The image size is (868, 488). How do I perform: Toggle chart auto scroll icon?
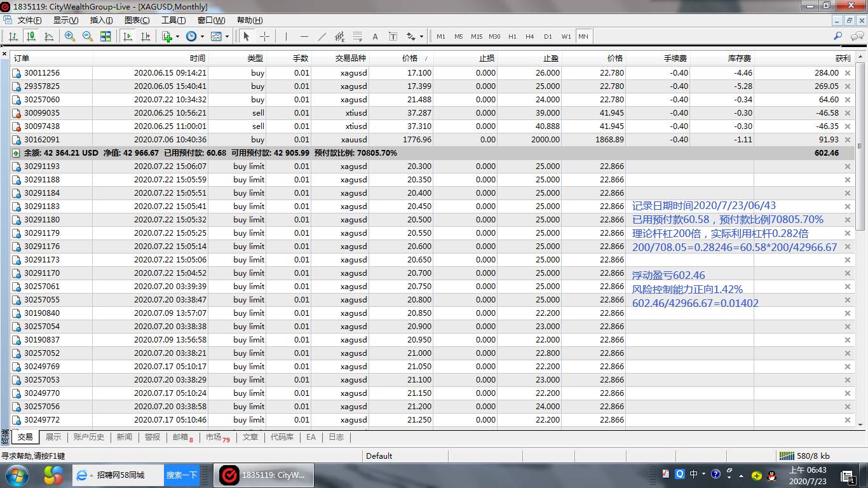(128, 36)
